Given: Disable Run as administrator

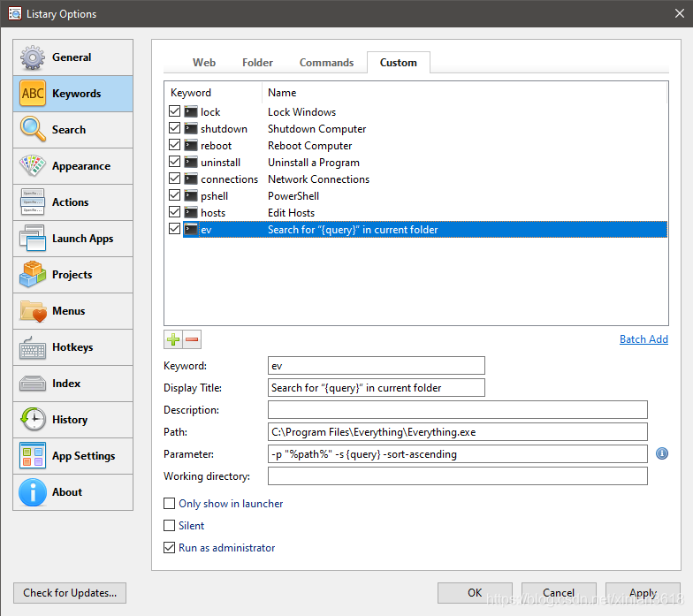Looking at the screenshot, I should coord(170,548).
